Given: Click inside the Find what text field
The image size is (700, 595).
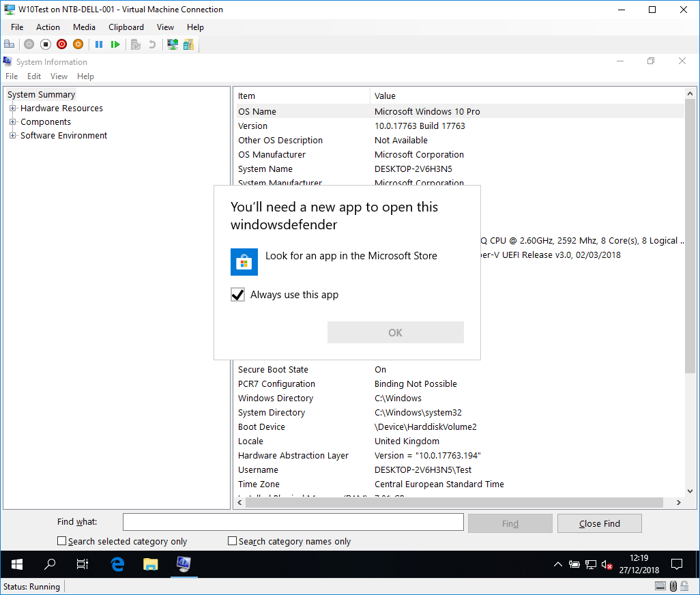Looking at the screenshot, I should pyautogui.click(x=293, y=522).
